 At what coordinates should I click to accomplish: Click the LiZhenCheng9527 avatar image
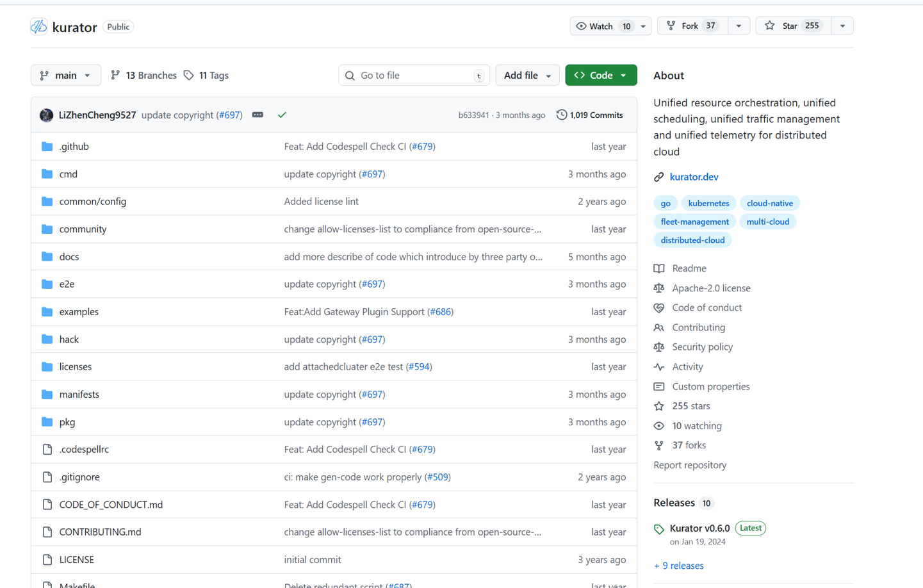click(x=46, y=115)
